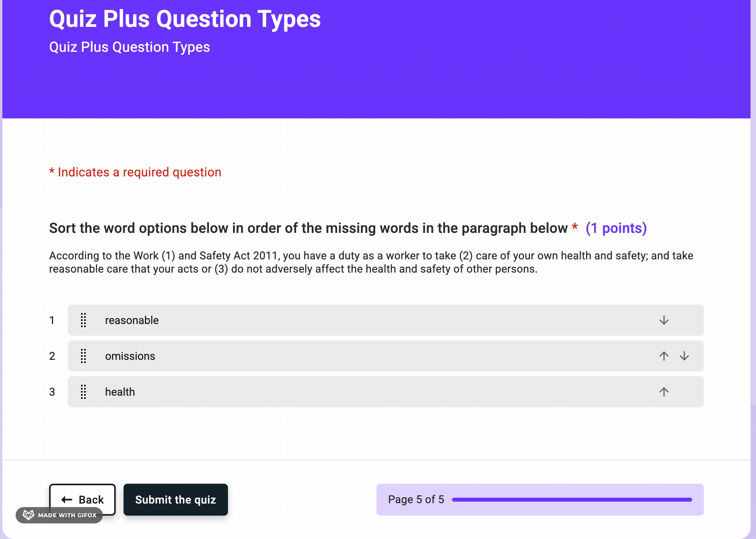Grab the drag handle for 'health'
Image resolution: width=756 pixels, height=539 pixels.
(x=83, y=392)
